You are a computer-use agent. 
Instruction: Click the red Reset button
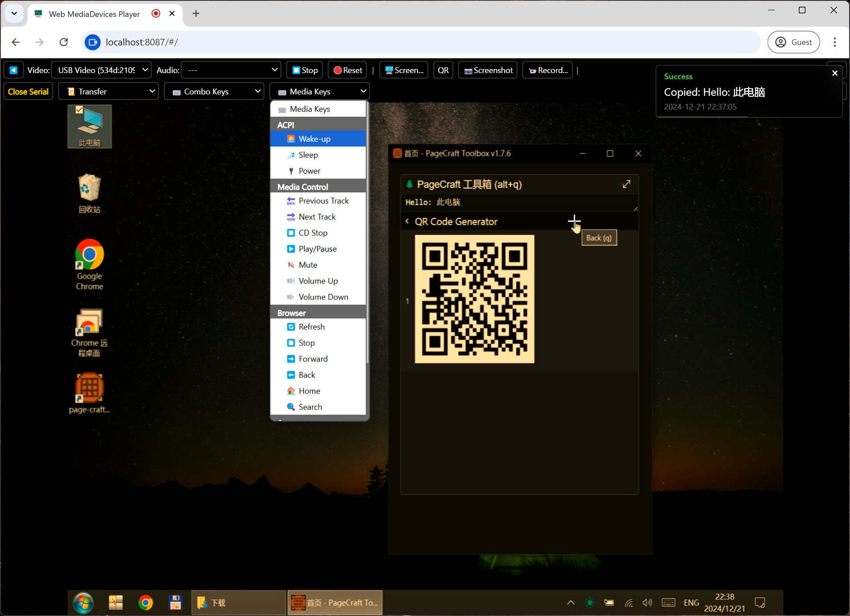click(347, 70)
